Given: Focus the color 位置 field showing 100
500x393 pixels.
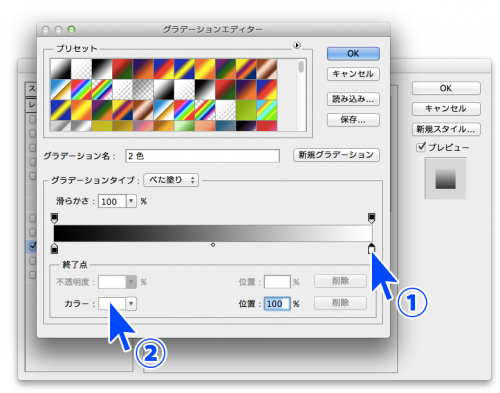Looking at the screenshot, I should pos(277,304).
